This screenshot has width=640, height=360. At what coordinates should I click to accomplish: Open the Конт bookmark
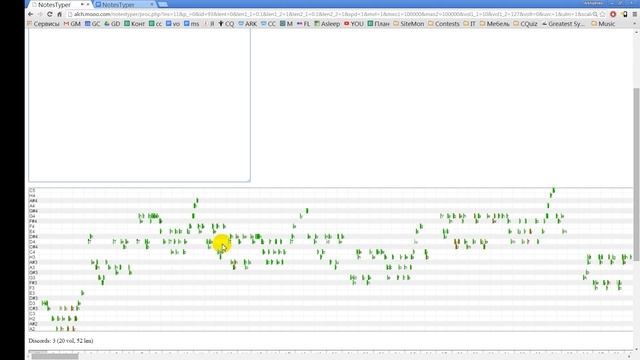[135, 24]
